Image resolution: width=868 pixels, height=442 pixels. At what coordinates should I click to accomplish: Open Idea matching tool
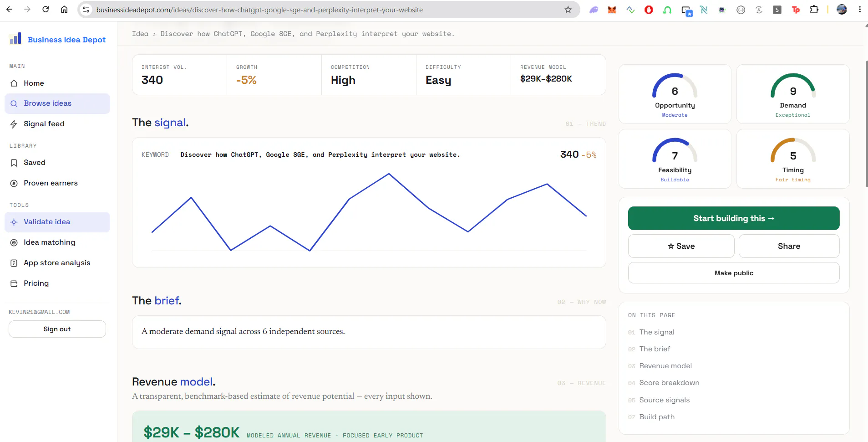pos(57,242)
